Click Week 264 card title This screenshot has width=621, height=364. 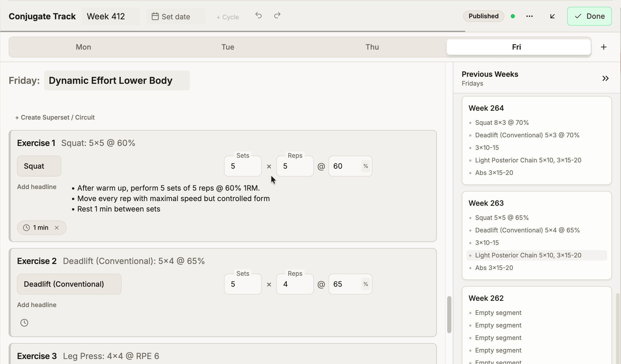(486, 108)
